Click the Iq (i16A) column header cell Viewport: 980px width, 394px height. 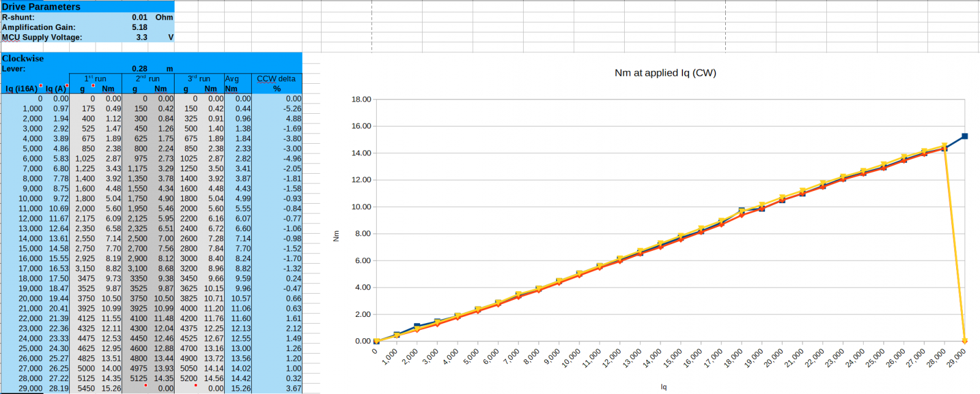(21, 89)
